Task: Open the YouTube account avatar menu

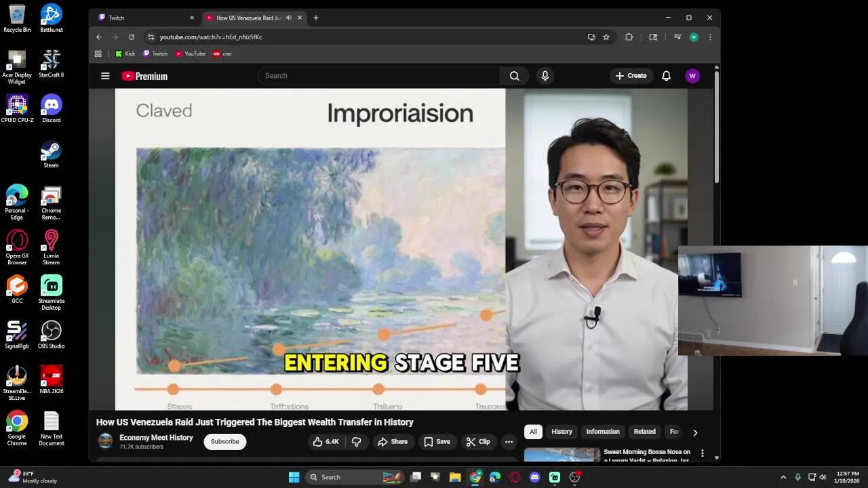Action: [692, 76]
